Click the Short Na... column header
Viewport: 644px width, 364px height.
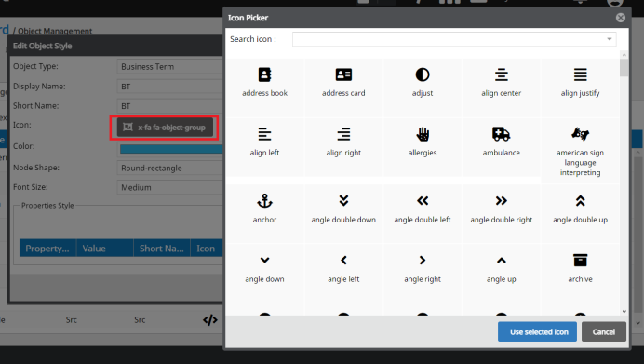tap(162, 249)
